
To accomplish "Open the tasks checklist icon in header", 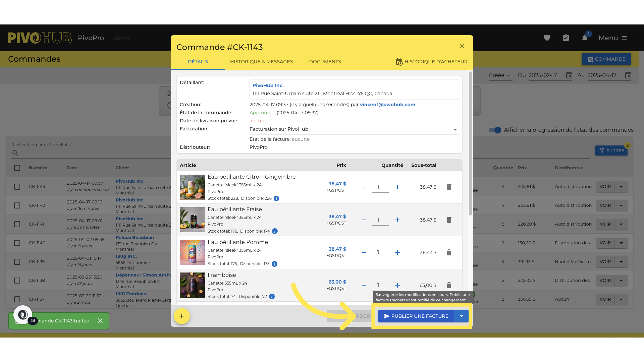I will coord(566,38).
